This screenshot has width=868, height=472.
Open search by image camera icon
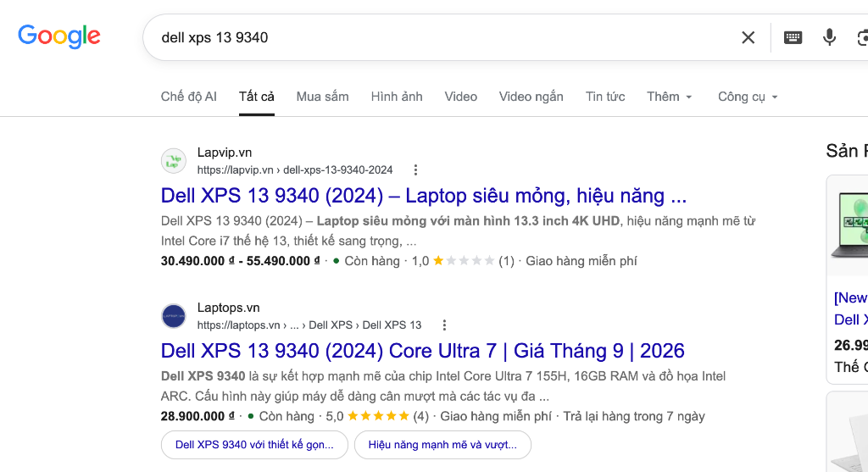pos(862,37)
